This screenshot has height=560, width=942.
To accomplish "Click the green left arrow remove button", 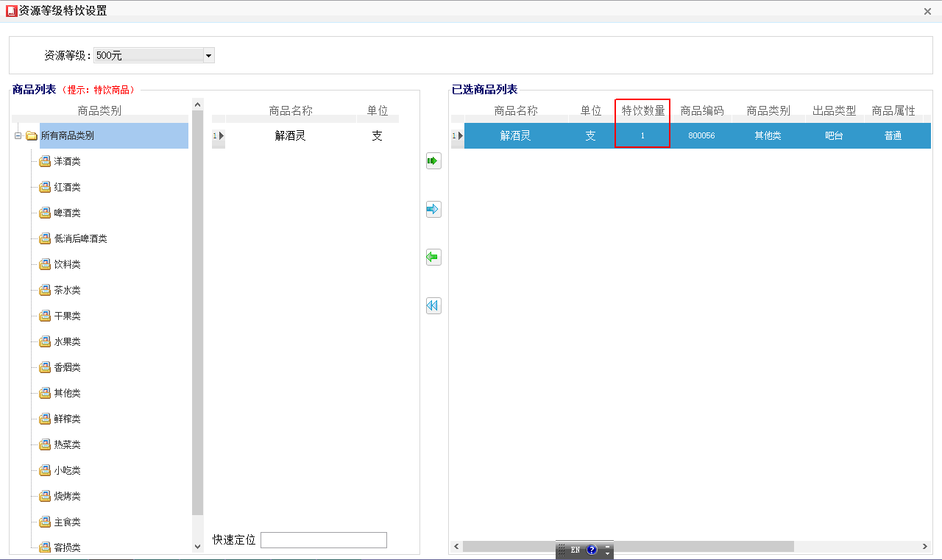I will [433, 258].
